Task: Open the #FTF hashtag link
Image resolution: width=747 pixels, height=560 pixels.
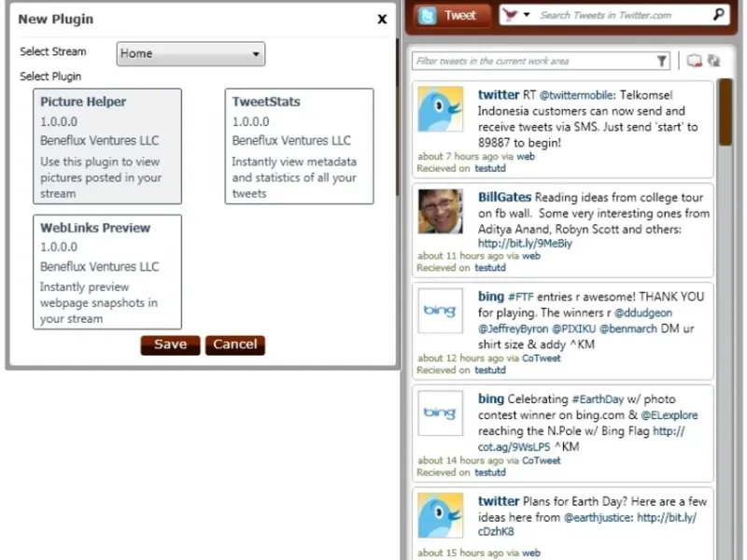Action: pos(521,297)
